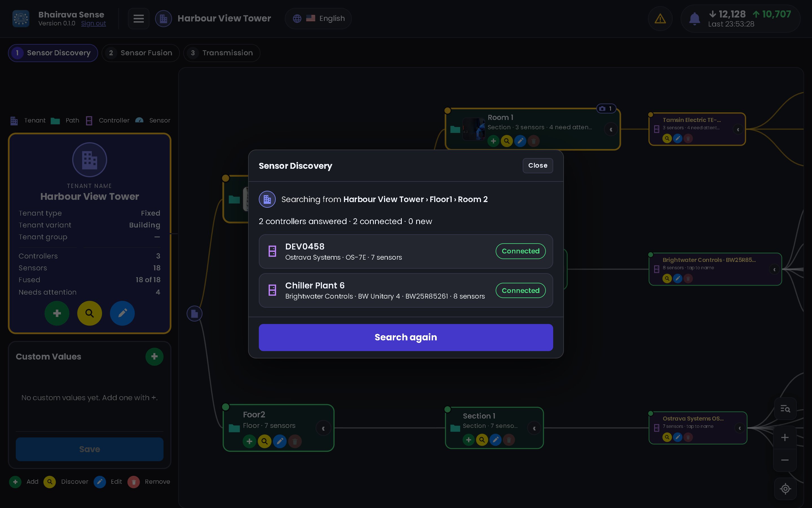The width and height of the screenshot is (812, 508).
Task: Click the warning triangle alert icon
Action: (660, 18)
